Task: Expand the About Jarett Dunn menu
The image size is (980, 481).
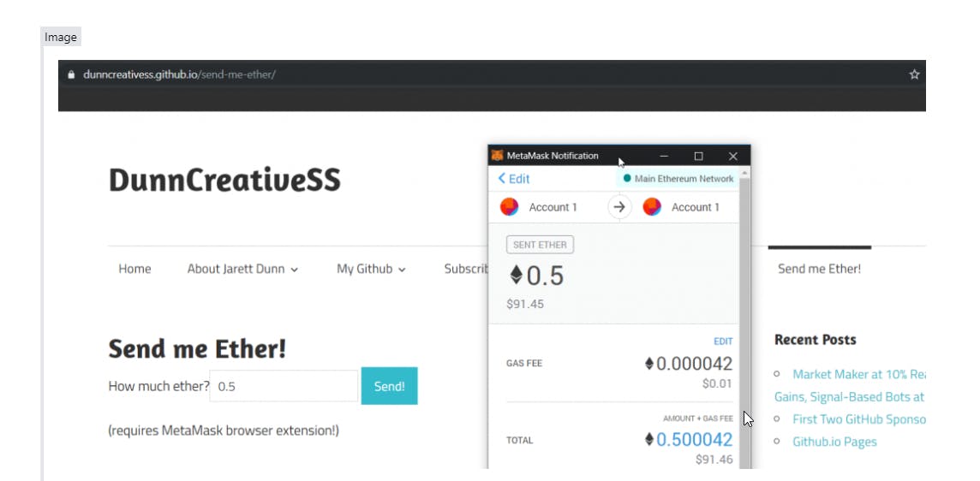Action: pyautogui.click(x=242, y=269)
